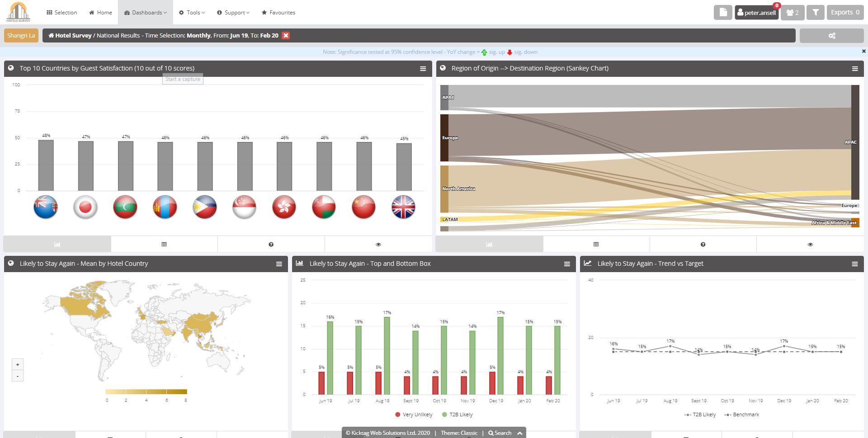Image resolution: width=868 pixels, height=438 pixels.
Task: Open the filter funnel icon
Action: coord(815,13)
